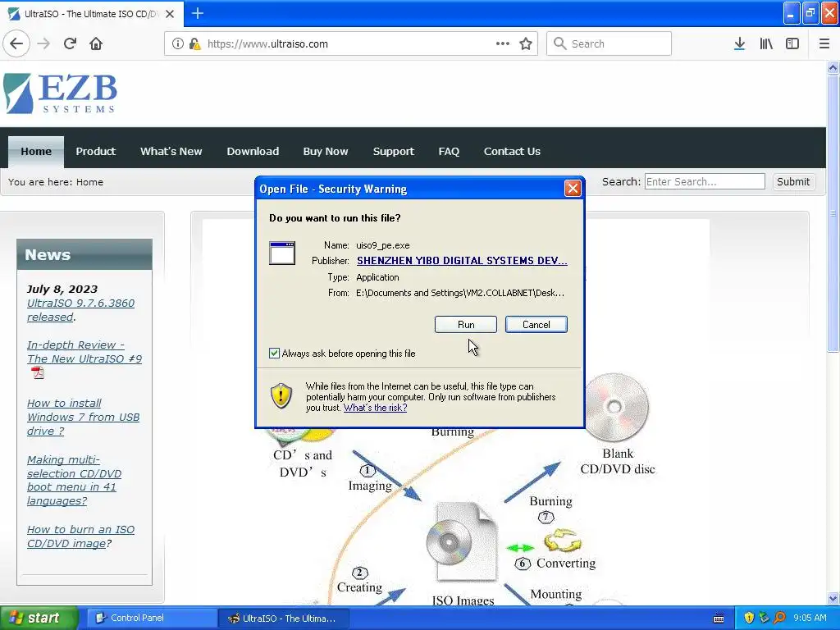
Task: Open How to burn an ISO CD/DVD image link
Action: pos(80,536)
